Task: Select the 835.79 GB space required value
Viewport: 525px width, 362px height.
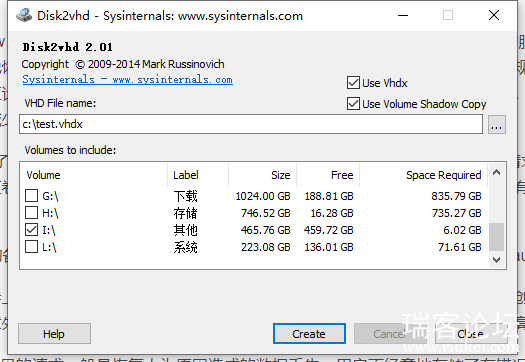Action: point(456,196)
